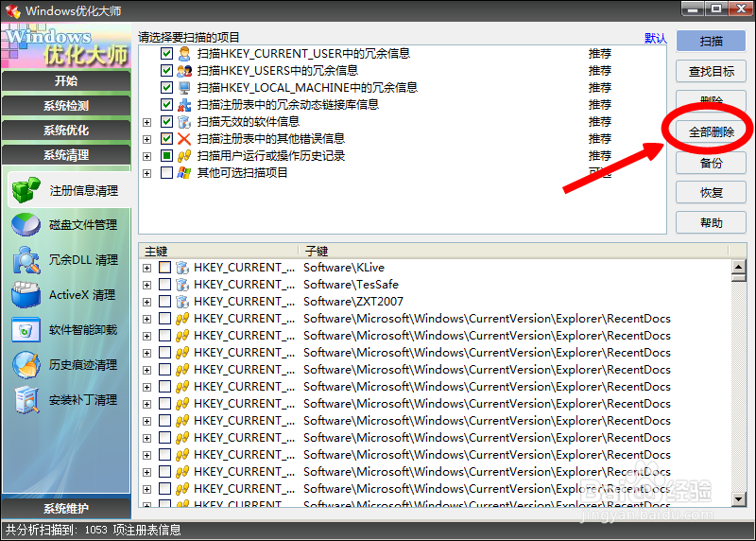The width and height of the screenshot is (756, 541).
Task: Expand the Software\TesSafe result entry
Action: point(147,285)
